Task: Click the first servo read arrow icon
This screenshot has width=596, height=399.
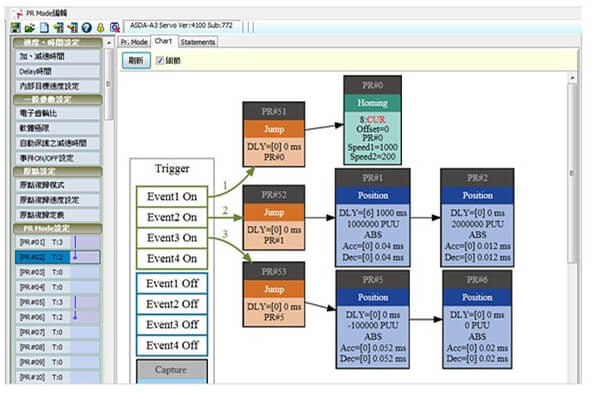Action: pos(59,27)
